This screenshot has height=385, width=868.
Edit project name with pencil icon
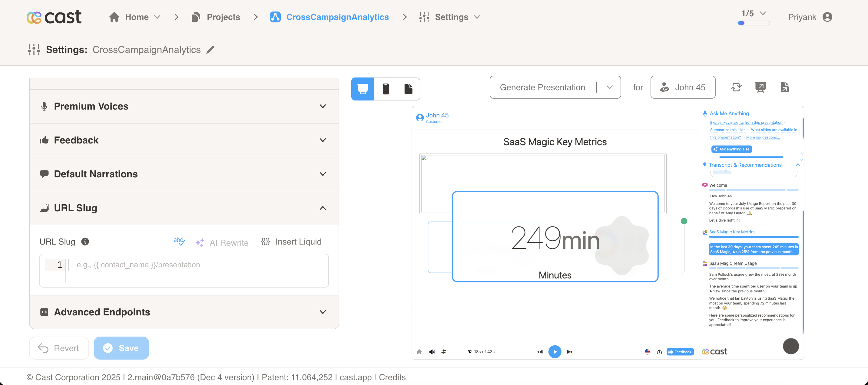tap(210, 50)
